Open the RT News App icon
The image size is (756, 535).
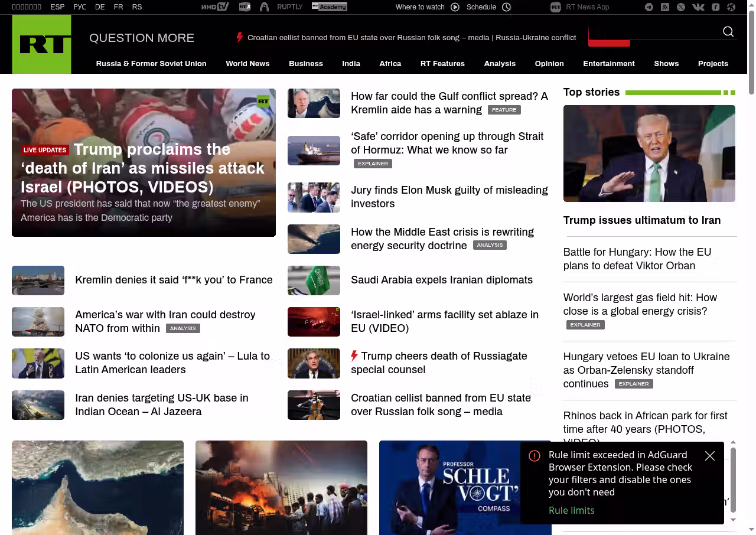tap(555, 7)
